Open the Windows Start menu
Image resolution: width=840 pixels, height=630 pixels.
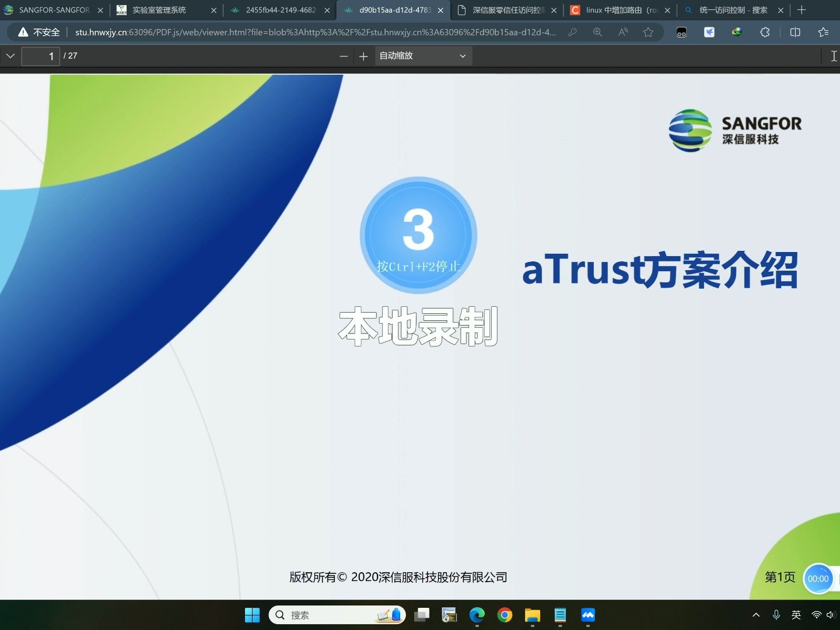pyautogui.click(x=252, y=615)
